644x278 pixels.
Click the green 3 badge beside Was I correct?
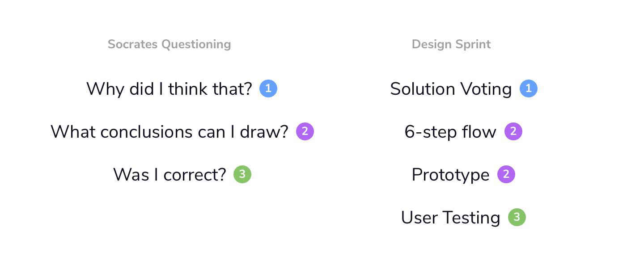coord(242,174)
